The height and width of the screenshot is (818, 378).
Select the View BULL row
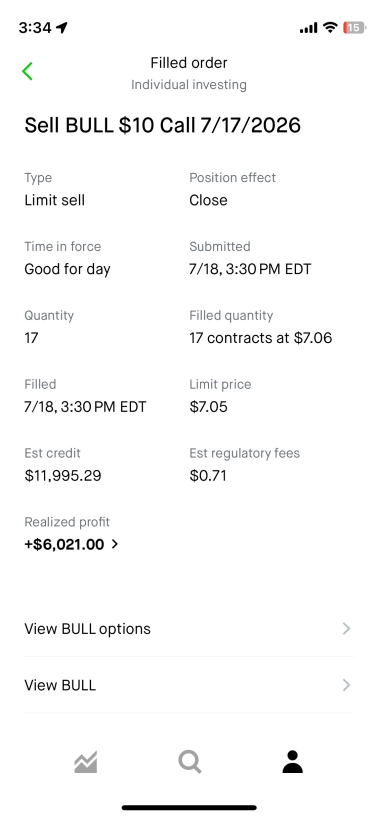pos(189,685)
